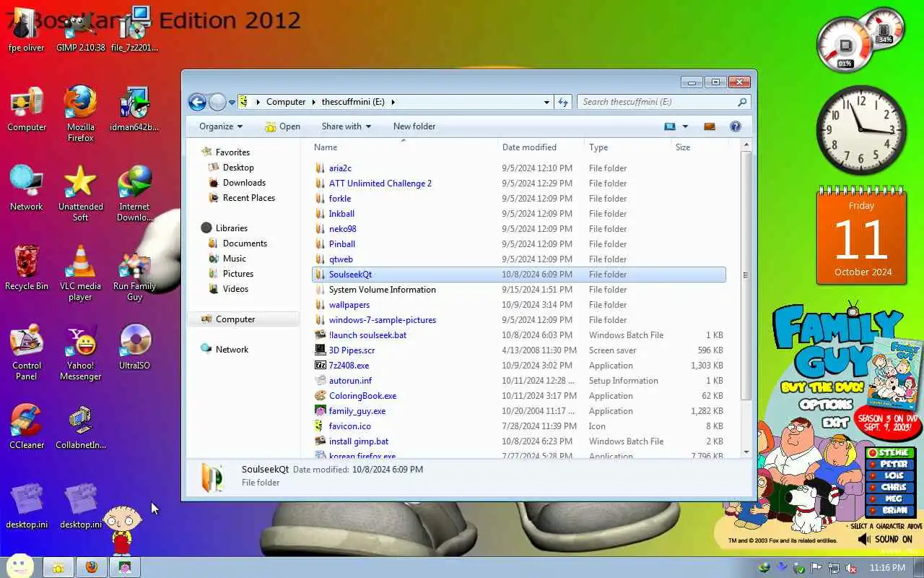Open CCleaner desktop shortcut
The width and height of the screenshot is (924, 578).
tap(27, 426)
